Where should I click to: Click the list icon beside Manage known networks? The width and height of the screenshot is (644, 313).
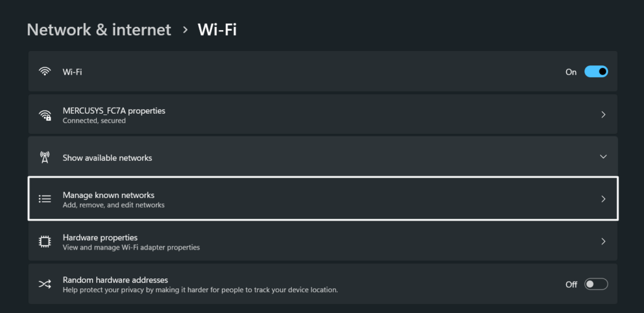45,199
